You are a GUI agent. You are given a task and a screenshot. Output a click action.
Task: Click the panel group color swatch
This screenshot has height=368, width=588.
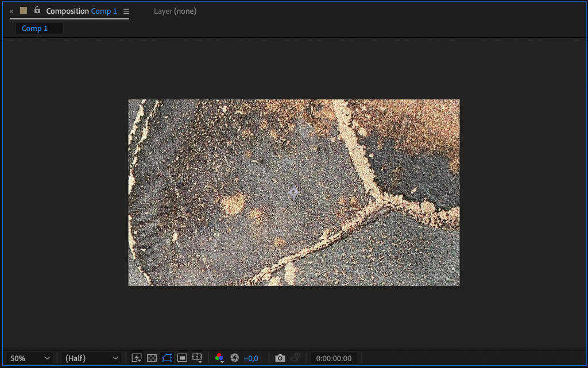(23, 10)
